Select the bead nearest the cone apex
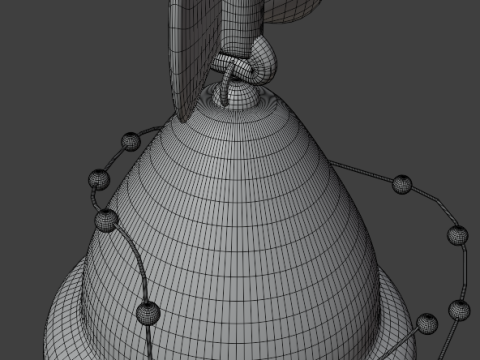This screenshot has width=480, height=360. click(130, 141)
